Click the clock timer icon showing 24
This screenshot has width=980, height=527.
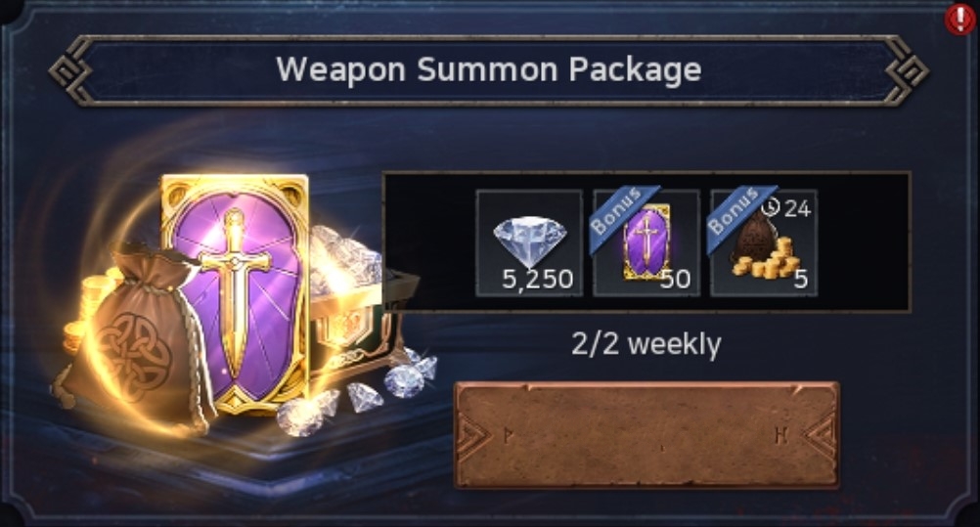click(x=771, y=207)
